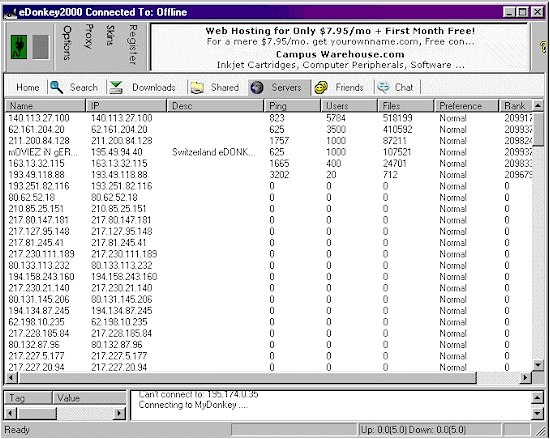This screenshot has height=439, width=550.
Task: Click the Value column header
Action: pos(89,398)
